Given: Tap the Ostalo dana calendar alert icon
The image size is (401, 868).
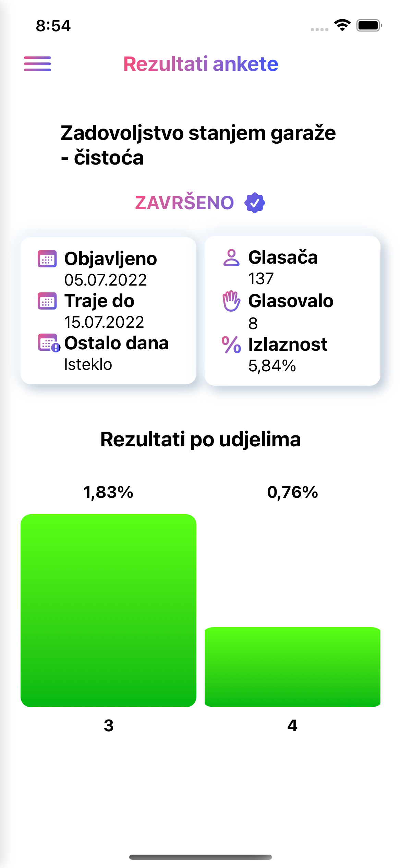Looking at the screenshot, I should (x=48, y=343).
